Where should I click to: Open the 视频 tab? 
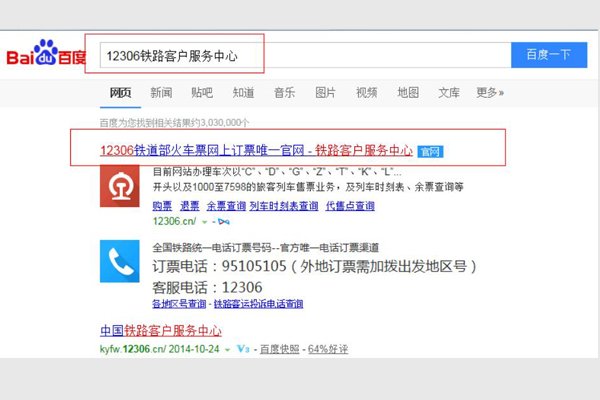pos(366,93)
